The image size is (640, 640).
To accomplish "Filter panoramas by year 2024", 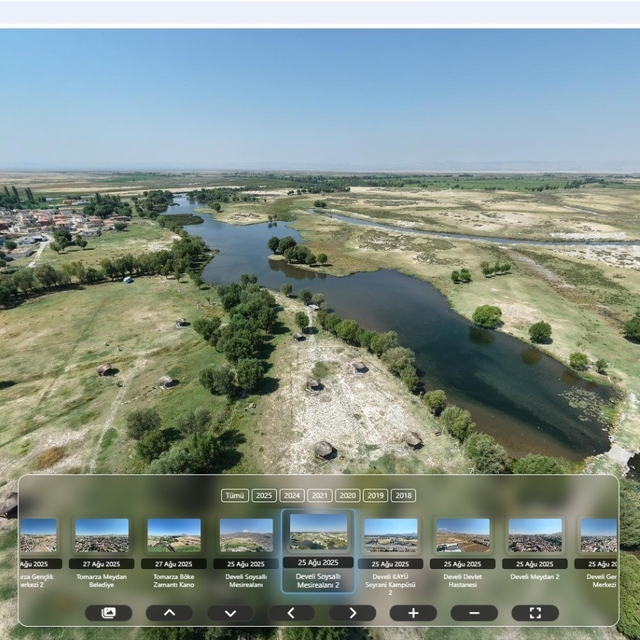I will 292,495.
